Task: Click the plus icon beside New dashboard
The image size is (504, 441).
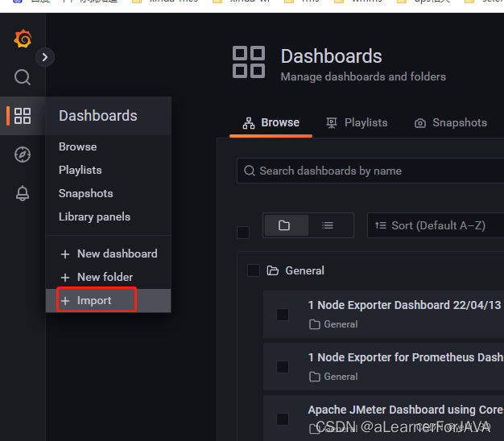Action: point(65,254)
